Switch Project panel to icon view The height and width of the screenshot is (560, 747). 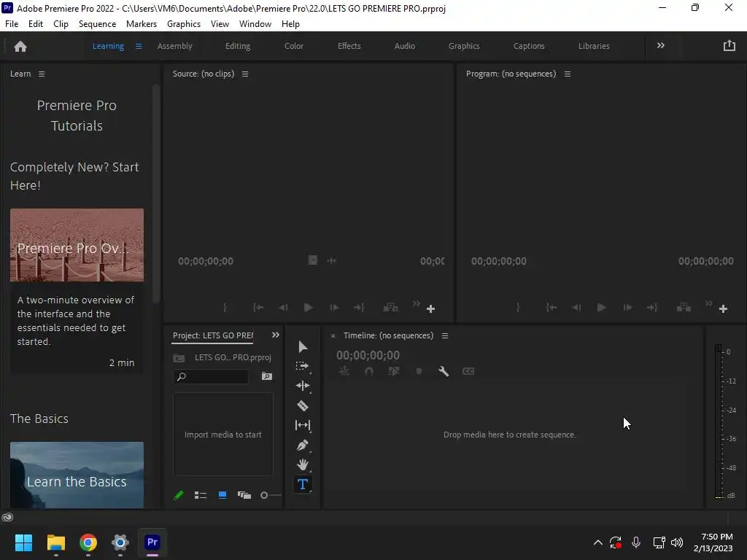tap(222, 495)
